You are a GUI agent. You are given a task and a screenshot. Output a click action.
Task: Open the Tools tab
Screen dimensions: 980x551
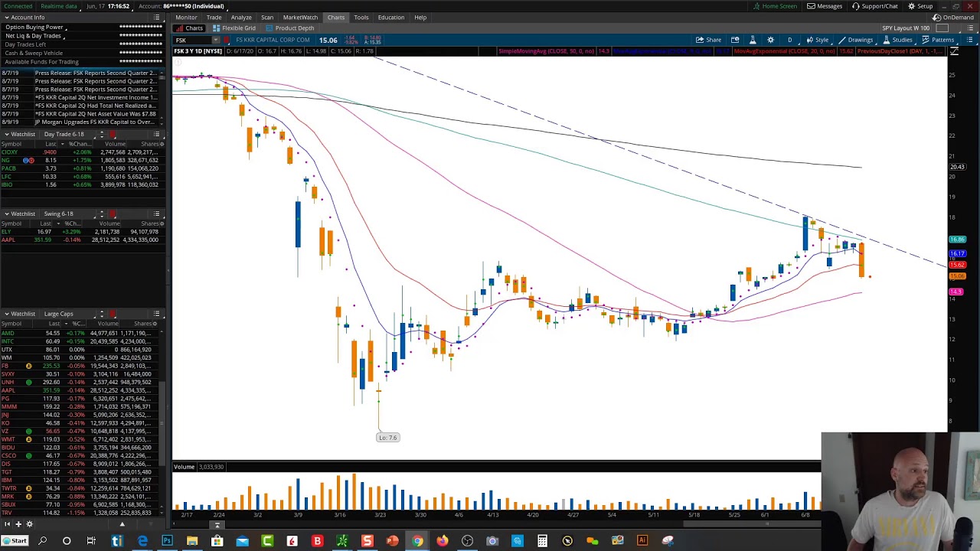(361, 17)
